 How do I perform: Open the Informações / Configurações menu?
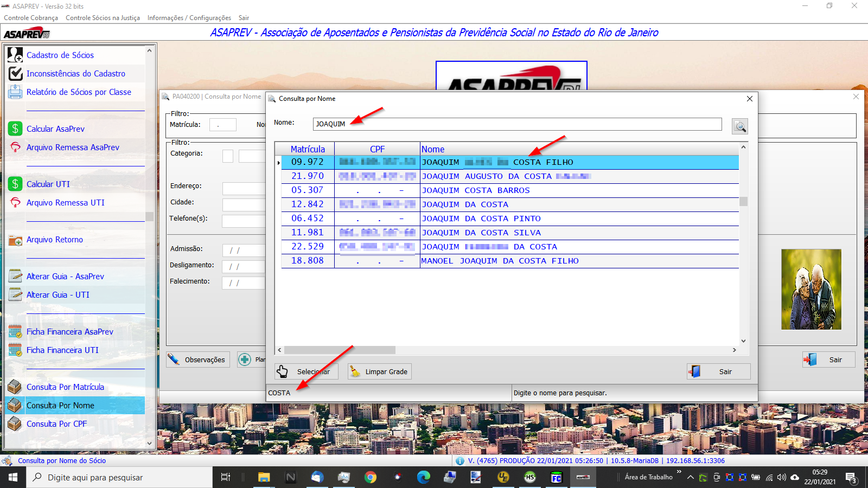tap(189, 18)
